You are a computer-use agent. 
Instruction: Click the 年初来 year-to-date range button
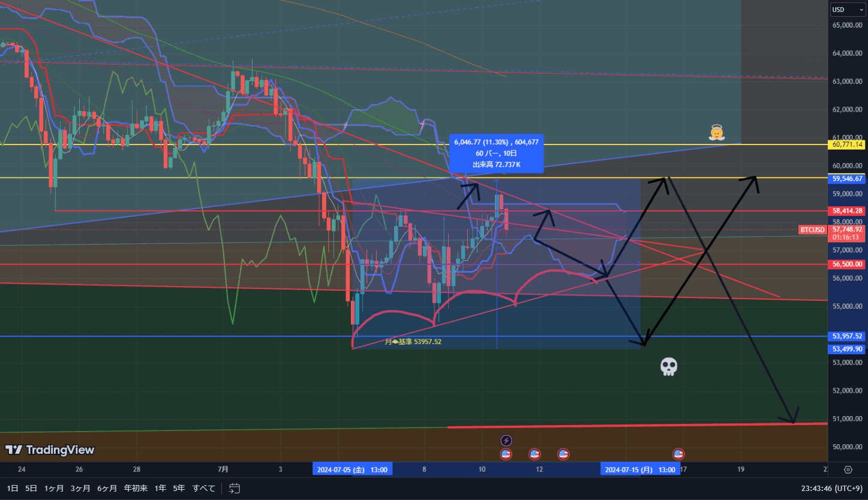pos(135,488)
